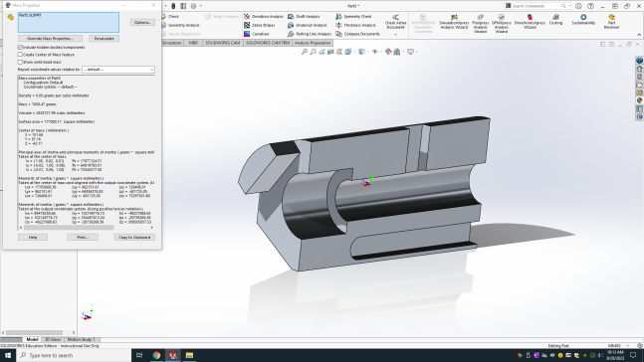Image resolution: width=644 pixels, height=362 pixels.
Task: Open the Apply Scene icon
Action: click(x=397, y=52)
